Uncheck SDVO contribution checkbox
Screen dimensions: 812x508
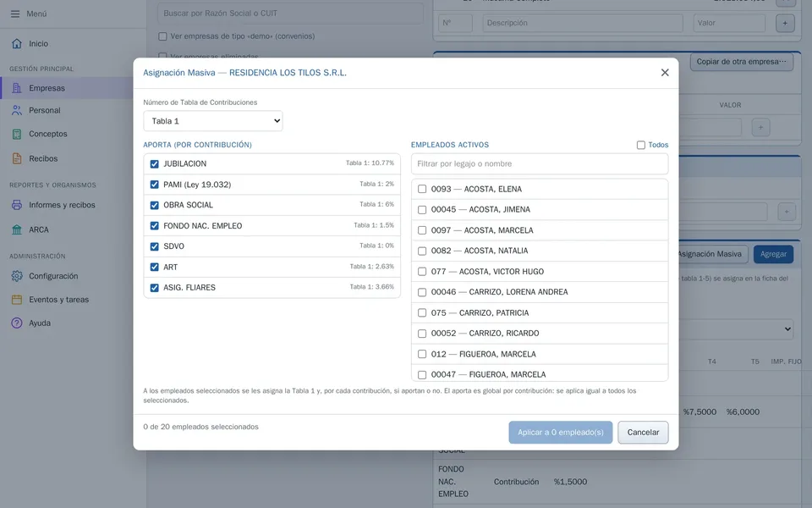click(x=154, y=246)
